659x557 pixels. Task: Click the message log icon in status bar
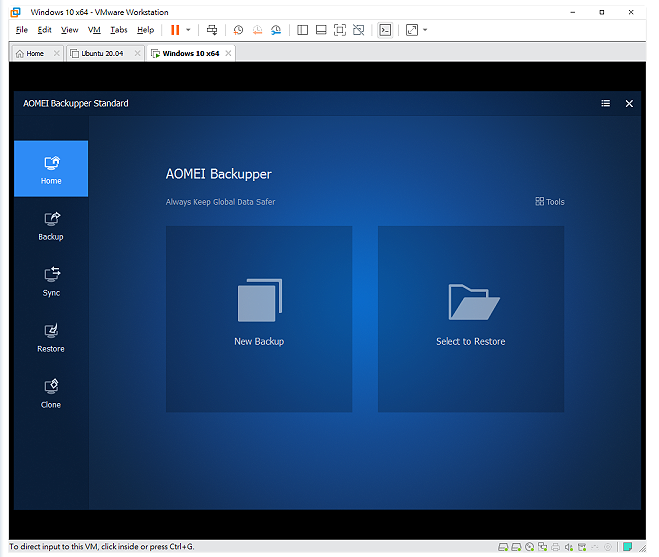pos(627,547)
